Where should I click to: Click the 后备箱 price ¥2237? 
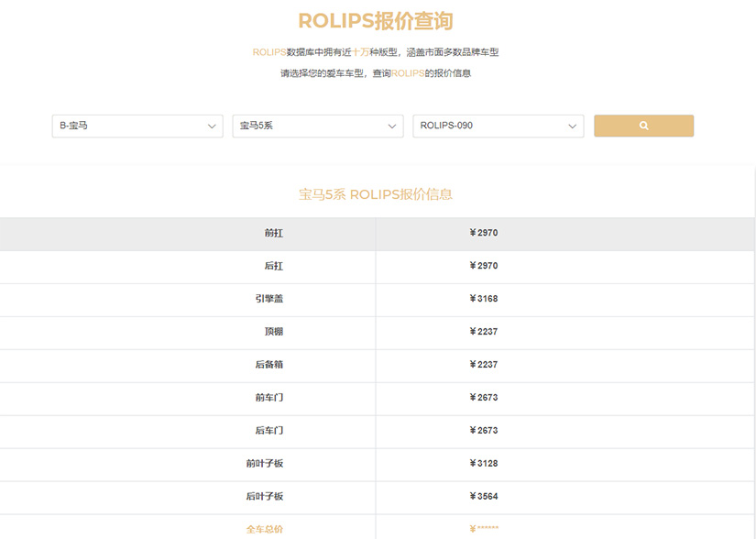point(484,365)
